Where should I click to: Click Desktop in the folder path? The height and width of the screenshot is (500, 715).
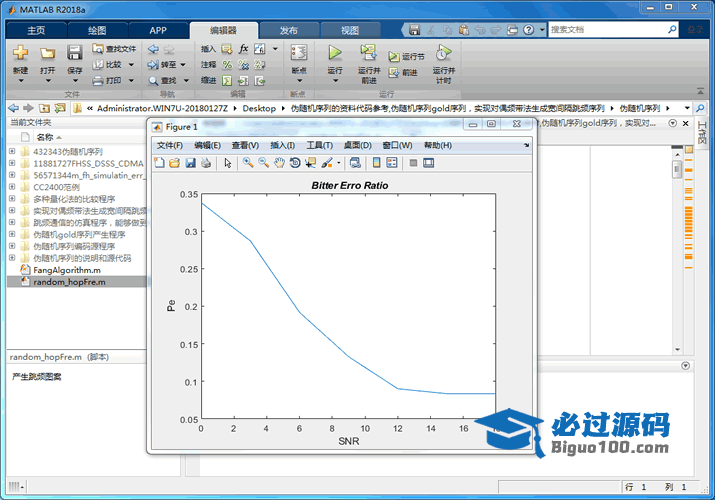259,108
